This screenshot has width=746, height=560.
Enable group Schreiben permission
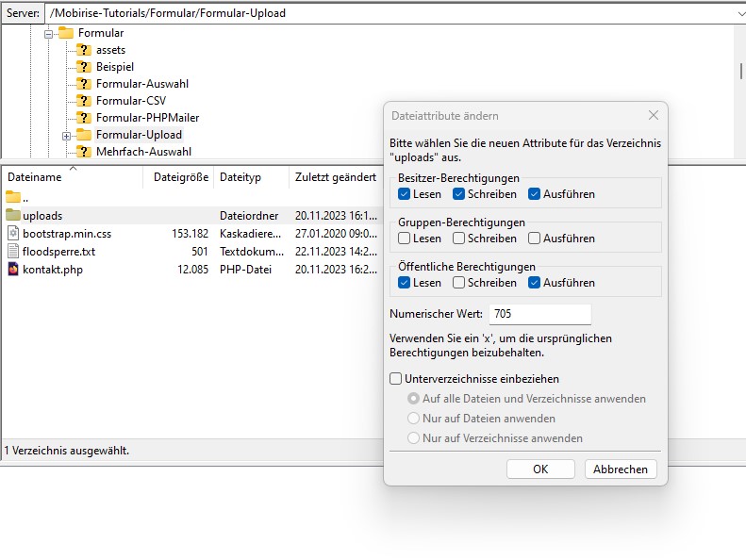(x=458, y=239)
